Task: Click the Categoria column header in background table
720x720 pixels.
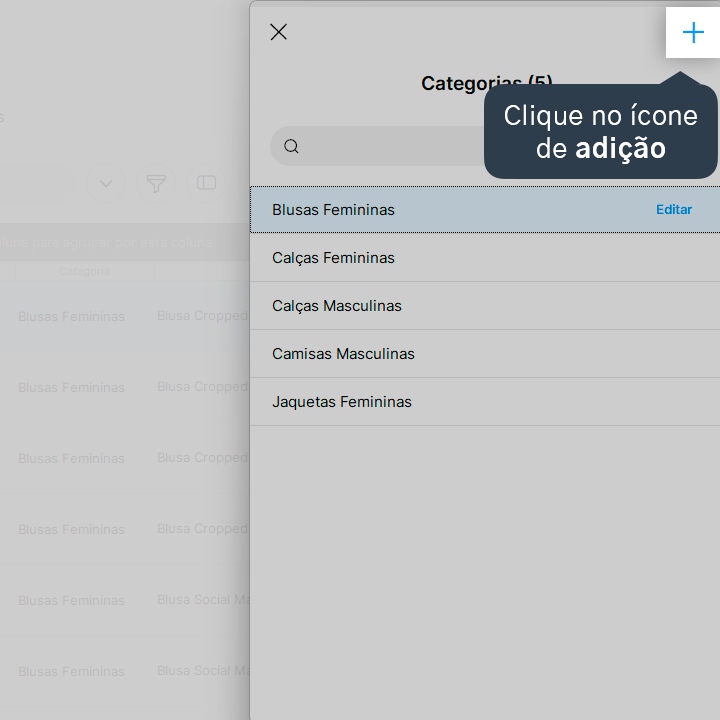Action: (x=84, y=271)
